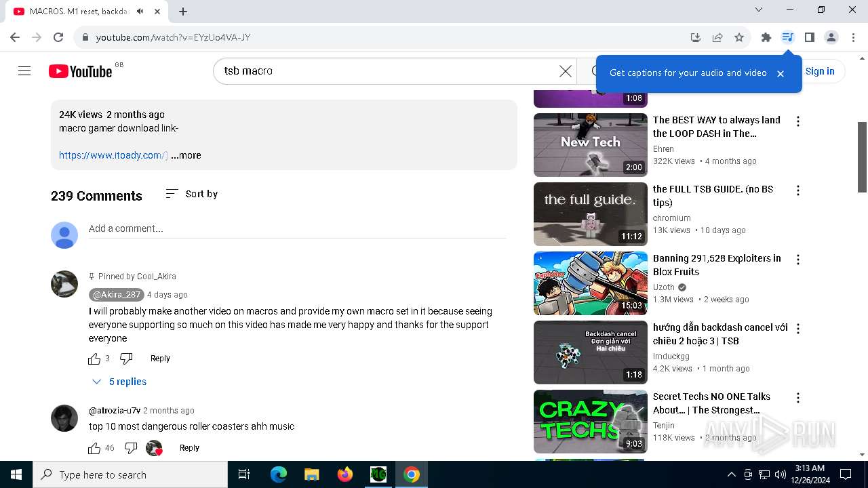Like the @atrozia-u7v comment
Screen dimensions: 868x488
[x=94, y=448]
